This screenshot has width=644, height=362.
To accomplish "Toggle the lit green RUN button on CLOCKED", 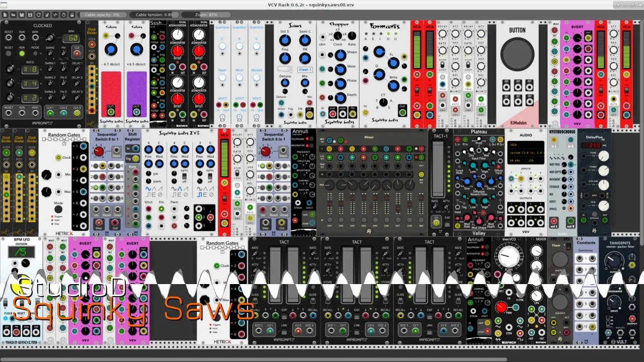I will (22, 53).
